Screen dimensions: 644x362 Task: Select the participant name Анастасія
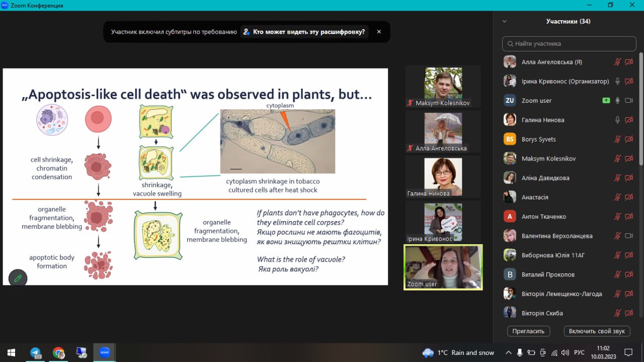[x=535, y=197]
